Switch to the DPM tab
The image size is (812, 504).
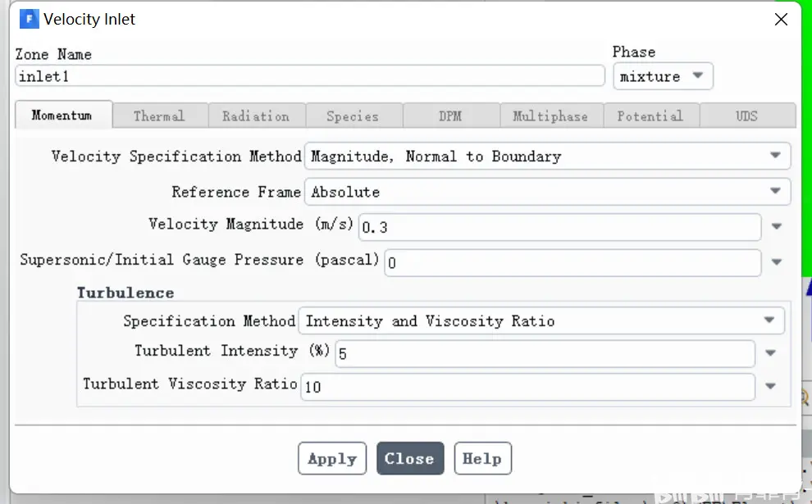451,116
